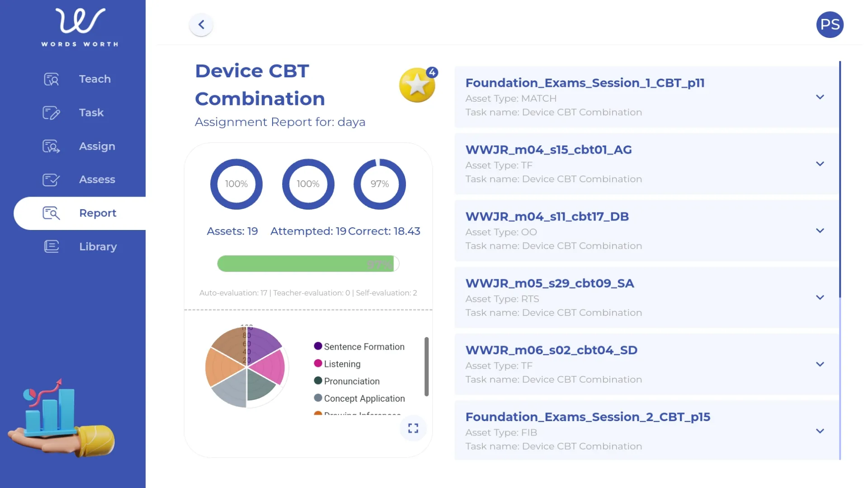868x488 pixels.
Task: Go back using the left arrow button
Action: (x=201, y=24)
